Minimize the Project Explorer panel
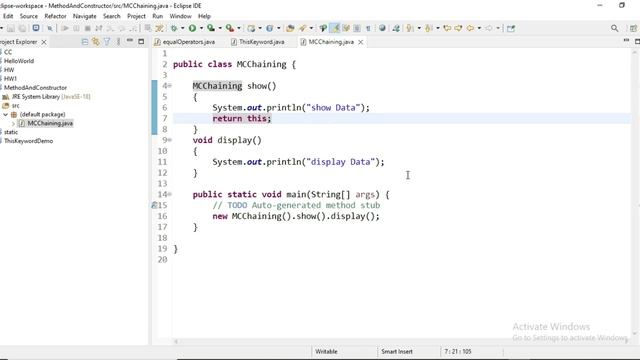The image size is (640, 360). pos(130,41)
